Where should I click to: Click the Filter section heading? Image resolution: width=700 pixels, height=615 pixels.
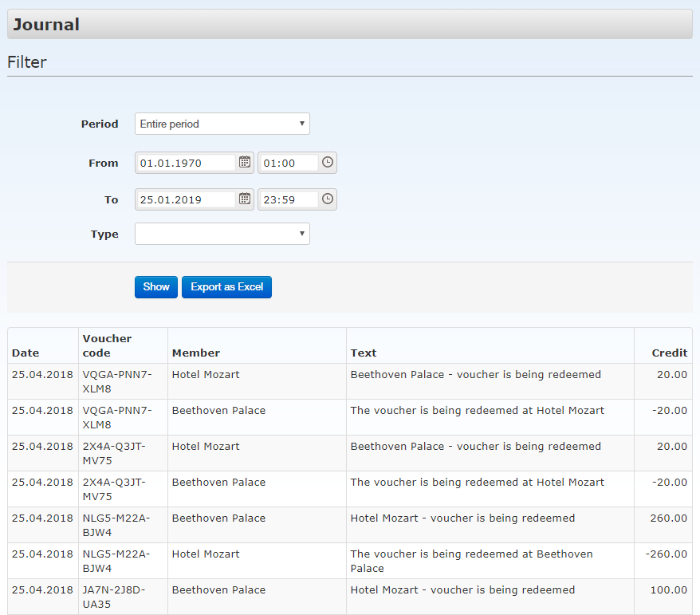tap(27, 62)
